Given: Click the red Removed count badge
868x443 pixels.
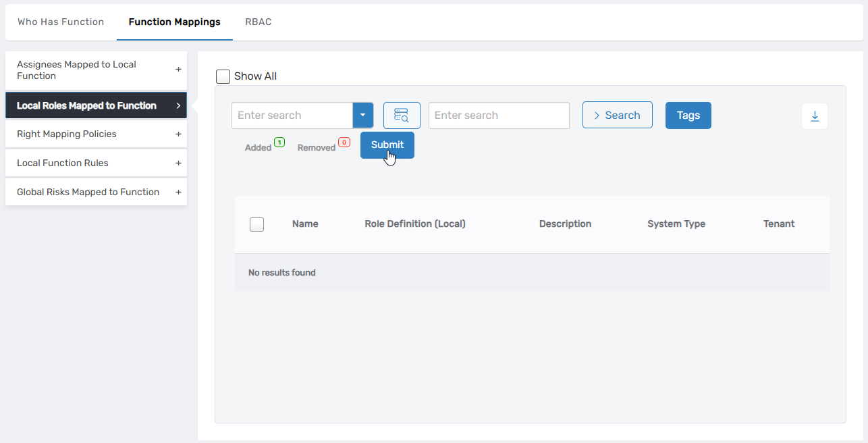Looking at the screenshot, I should (344, 142).
